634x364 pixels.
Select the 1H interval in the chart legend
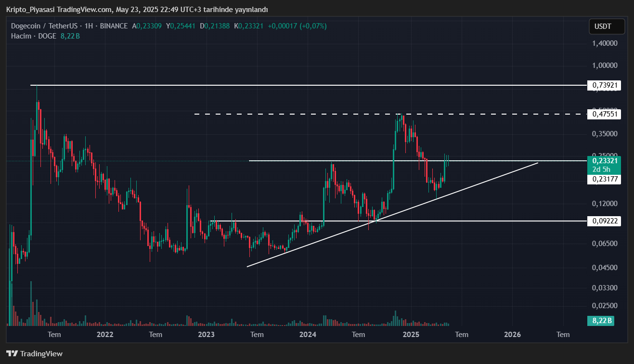tap(89, 26)
